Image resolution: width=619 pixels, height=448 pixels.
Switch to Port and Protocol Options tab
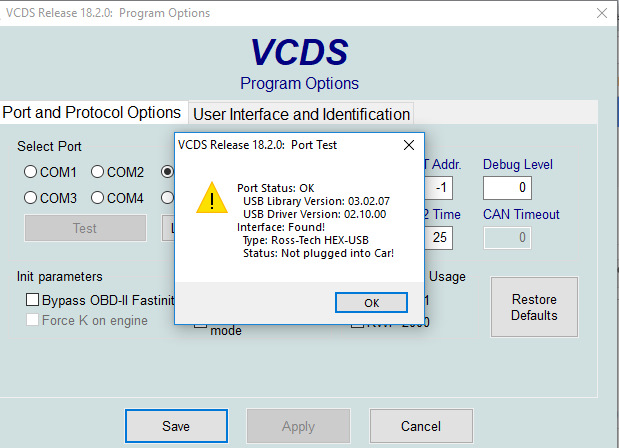click(92, 113)
